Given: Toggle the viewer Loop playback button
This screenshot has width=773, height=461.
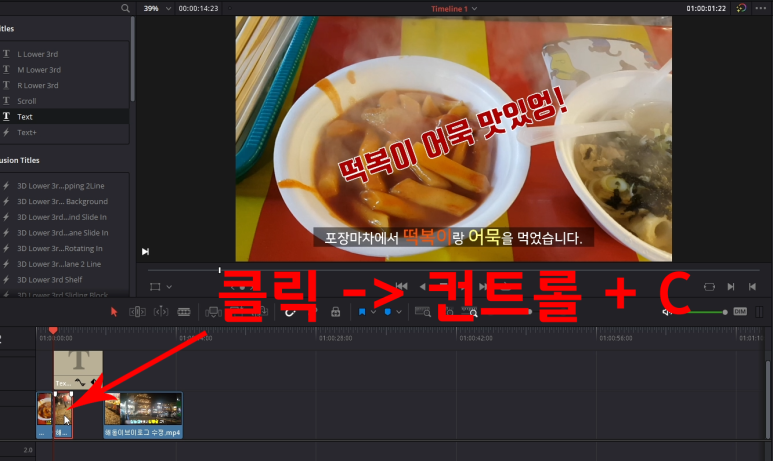Looking at the screenshot, I should [709, 286].
